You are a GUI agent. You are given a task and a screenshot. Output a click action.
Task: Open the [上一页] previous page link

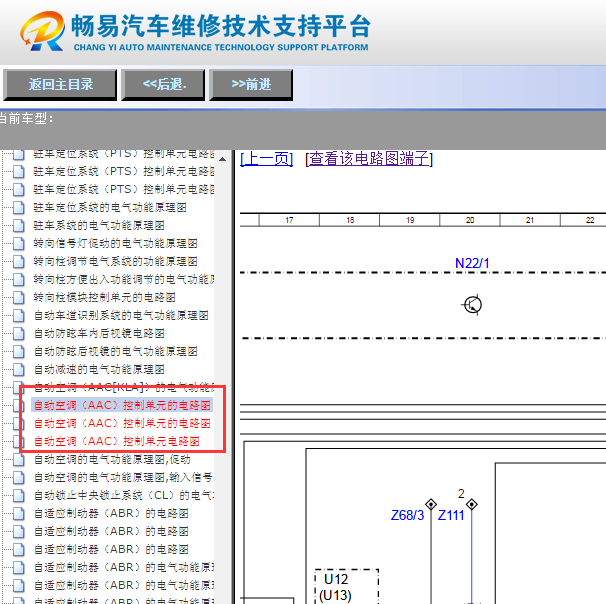[267, 159]
